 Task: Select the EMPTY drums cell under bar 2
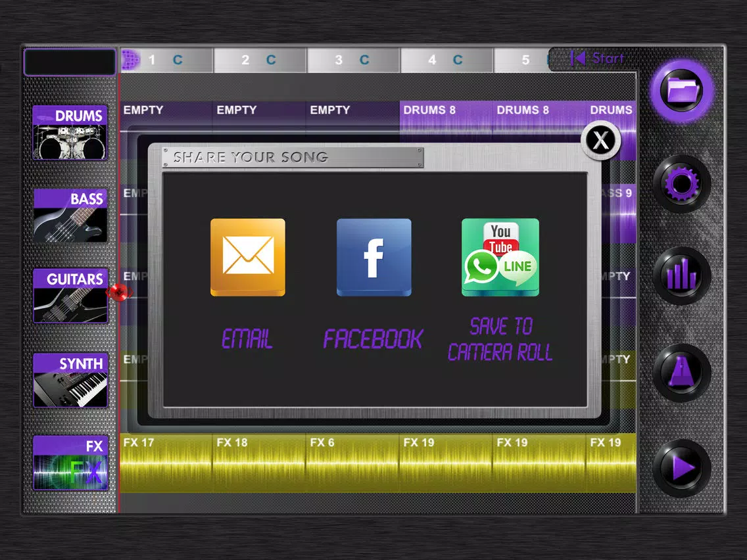click(x=259, y=116)
